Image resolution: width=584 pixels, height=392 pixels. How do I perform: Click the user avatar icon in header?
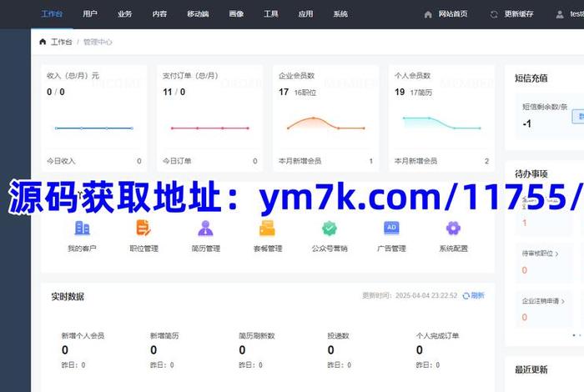[x=560, y=14]
